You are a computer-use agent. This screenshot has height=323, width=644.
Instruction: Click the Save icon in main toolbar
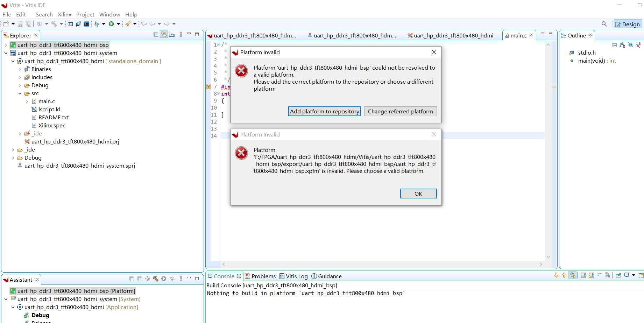point(20,24)
